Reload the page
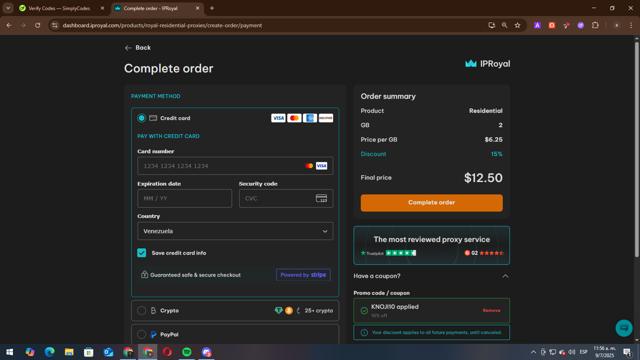 (38, 25)
